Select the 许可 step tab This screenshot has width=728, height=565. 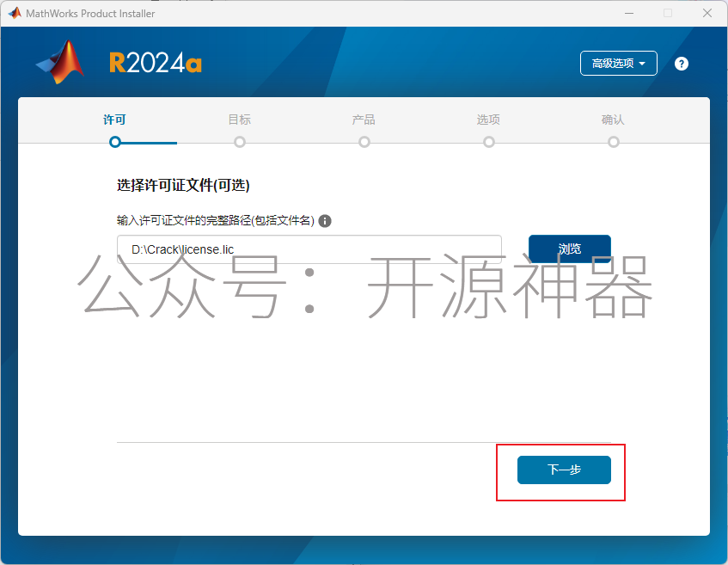pos(114,120)
